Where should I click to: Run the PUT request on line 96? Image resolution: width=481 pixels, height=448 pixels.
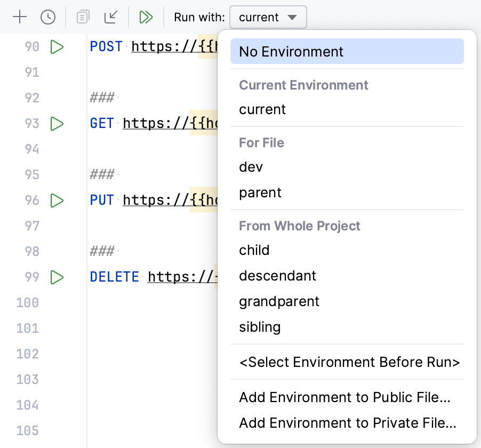click(57, 200)
